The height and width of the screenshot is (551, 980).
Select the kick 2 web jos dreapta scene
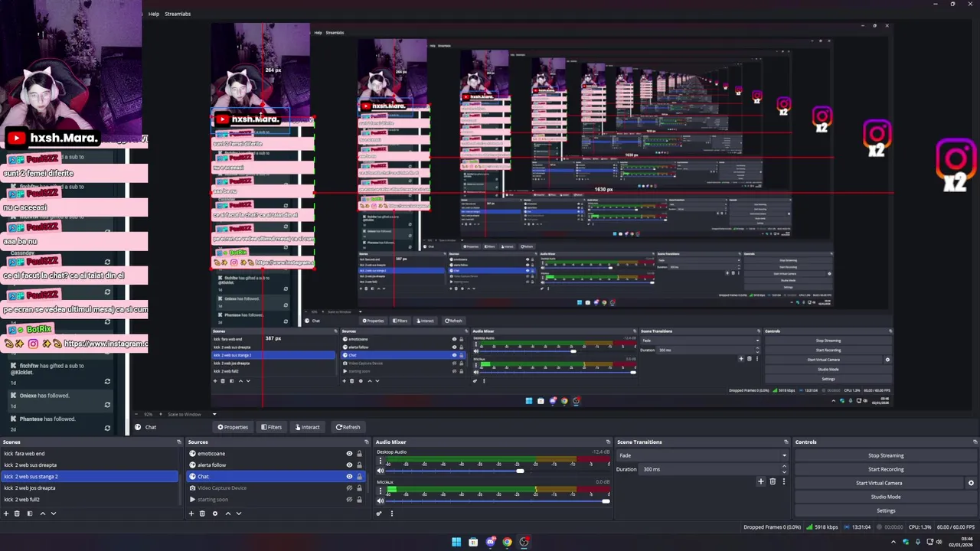(90, 487)
